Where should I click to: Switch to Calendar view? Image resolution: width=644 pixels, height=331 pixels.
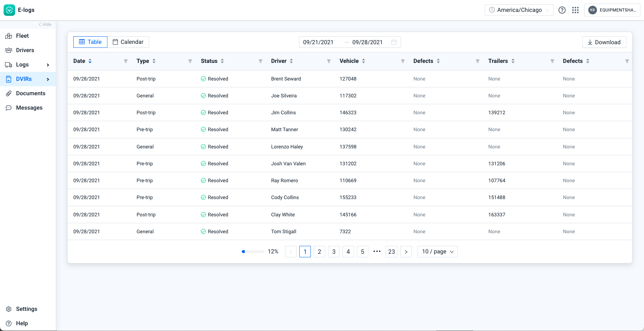128,42
